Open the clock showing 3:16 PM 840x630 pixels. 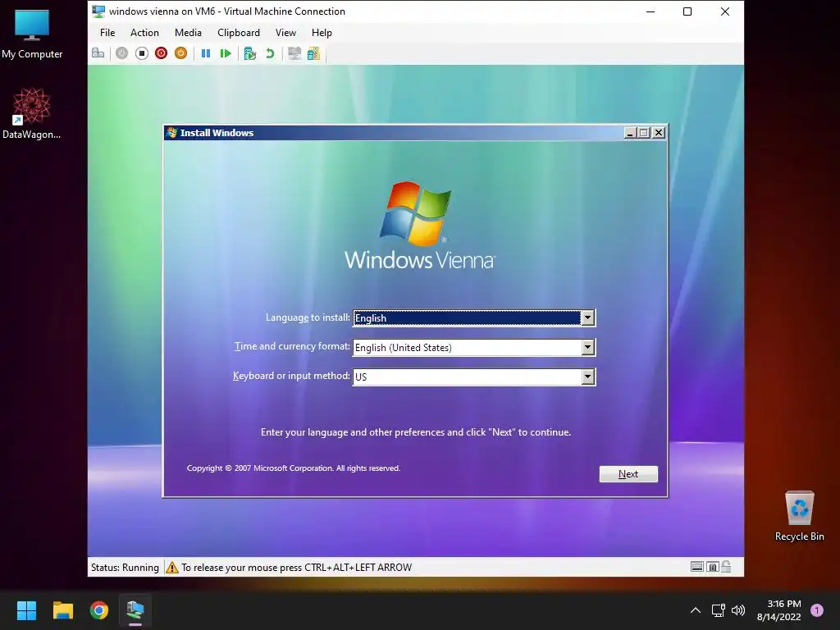point(779,610)
